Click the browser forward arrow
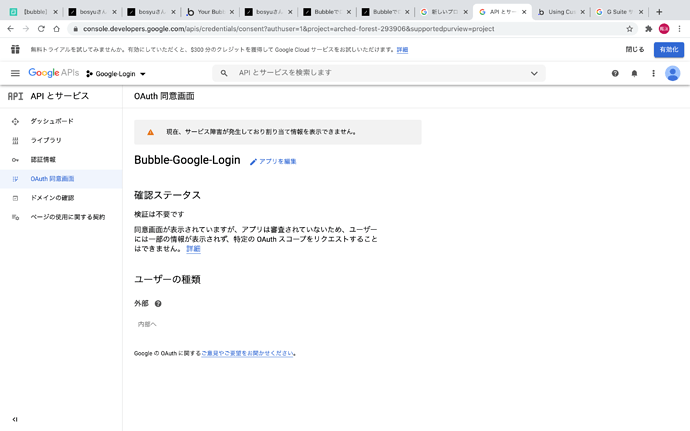This screenshot has width=690, height=431. point(26,29)
